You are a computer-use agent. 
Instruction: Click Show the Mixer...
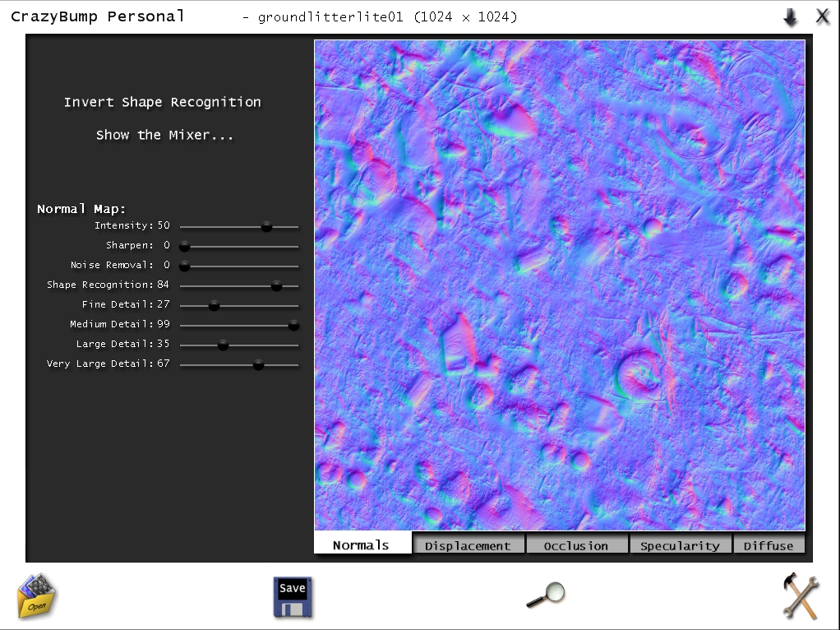point(164,135)
